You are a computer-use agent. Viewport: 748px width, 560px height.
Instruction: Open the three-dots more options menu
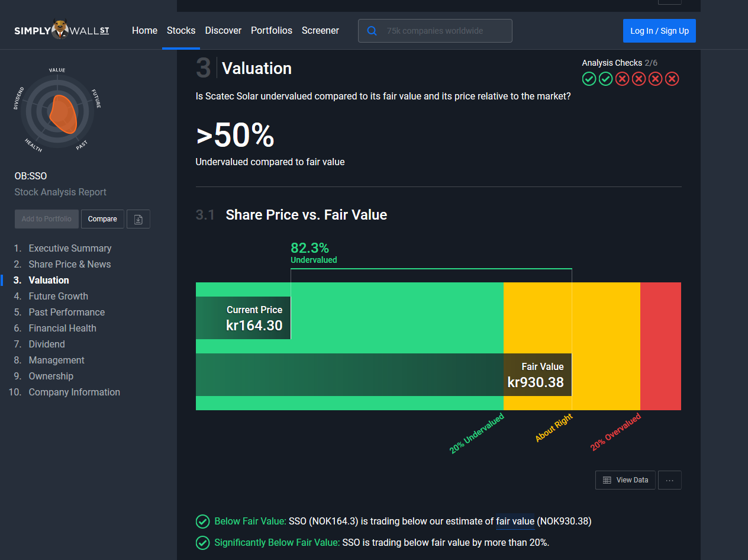669,480
